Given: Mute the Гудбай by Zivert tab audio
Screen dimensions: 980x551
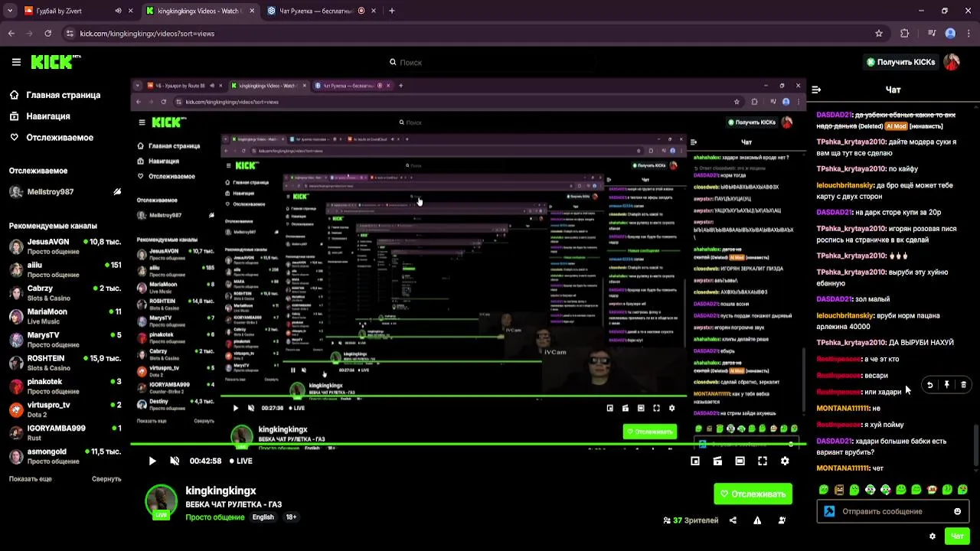Looking at the screenshot, I should [118, 11].
